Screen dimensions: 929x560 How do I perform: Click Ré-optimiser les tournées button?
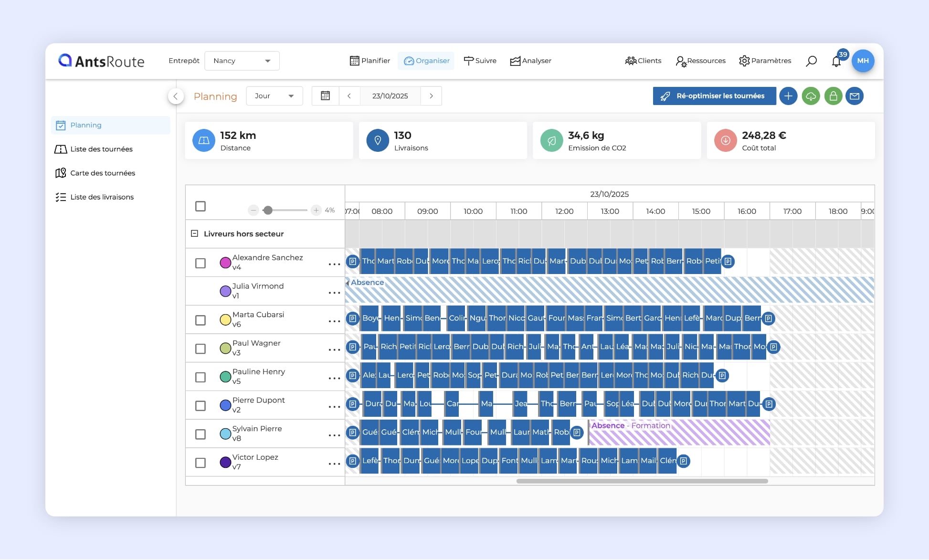[714, 96]
